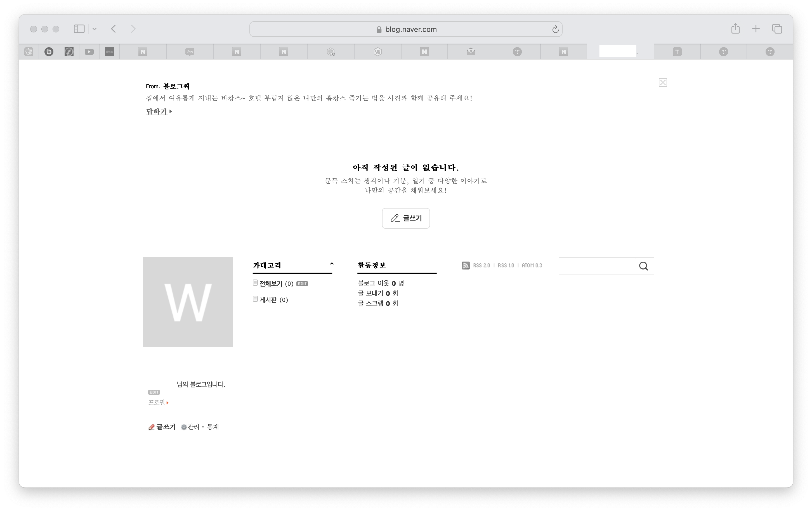Switch to the pinned YouTube tab

coord(89,51)
